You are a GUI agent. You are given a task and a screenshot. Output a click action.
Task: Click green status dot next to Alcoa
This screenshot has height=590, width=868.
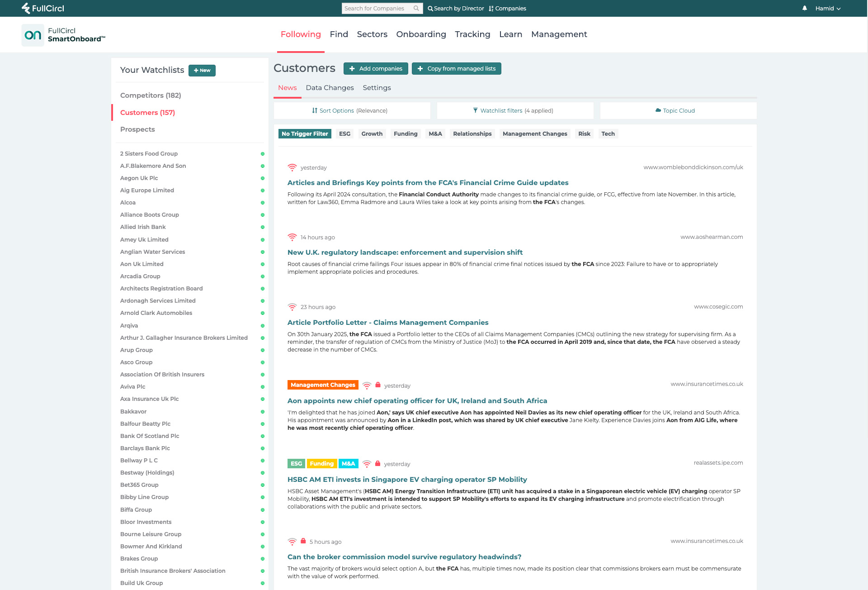coord(262,203)
